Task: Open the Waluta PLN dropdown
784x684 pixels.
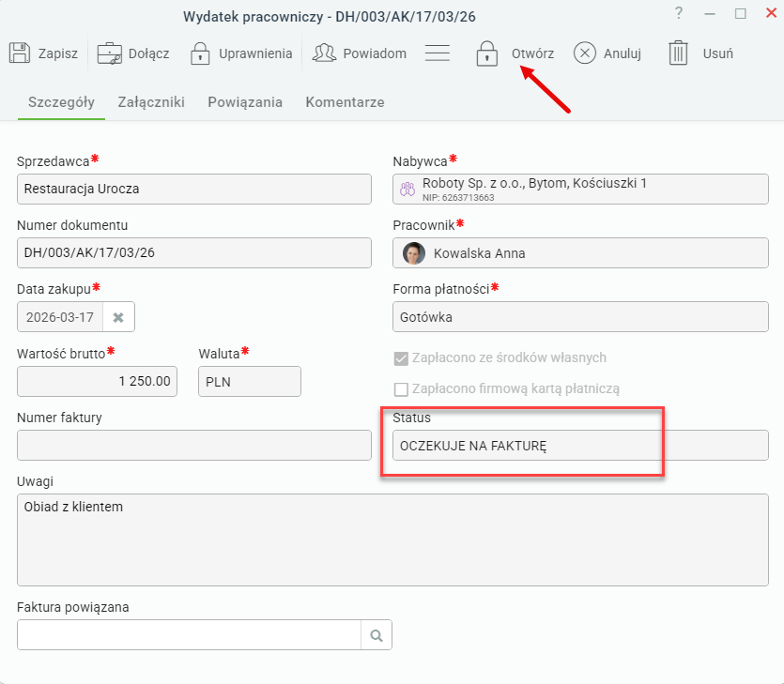Action: point(250,382)
